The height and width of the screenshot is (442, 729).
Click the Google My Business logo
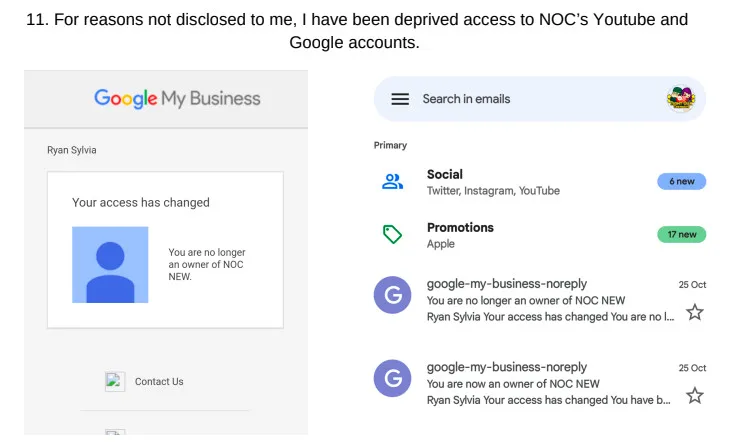click(177, 98)
